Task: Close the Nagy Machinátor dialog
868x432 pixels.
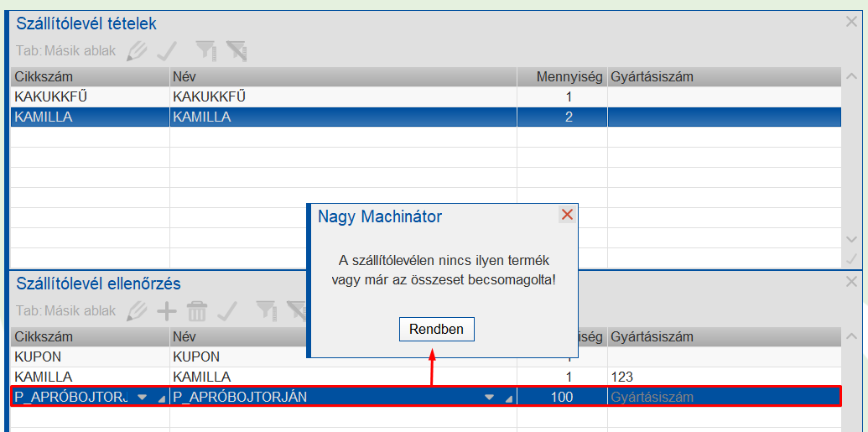Action: (567, 215)
